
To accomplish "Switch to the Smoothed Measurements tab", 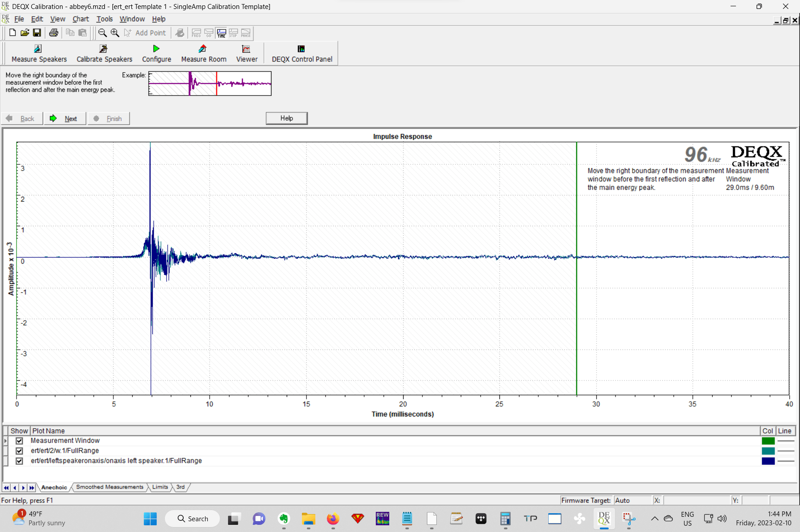I will (110, 487).
